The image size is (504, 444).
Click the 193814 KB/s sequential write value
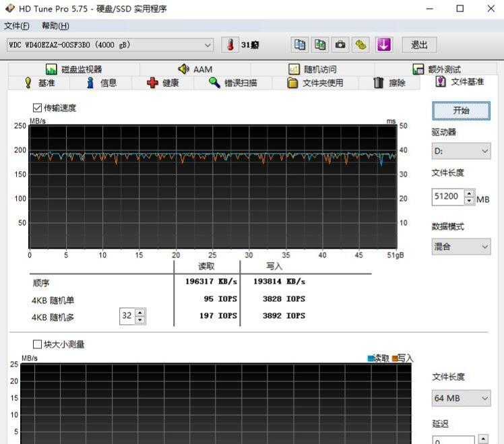point(279,282)
